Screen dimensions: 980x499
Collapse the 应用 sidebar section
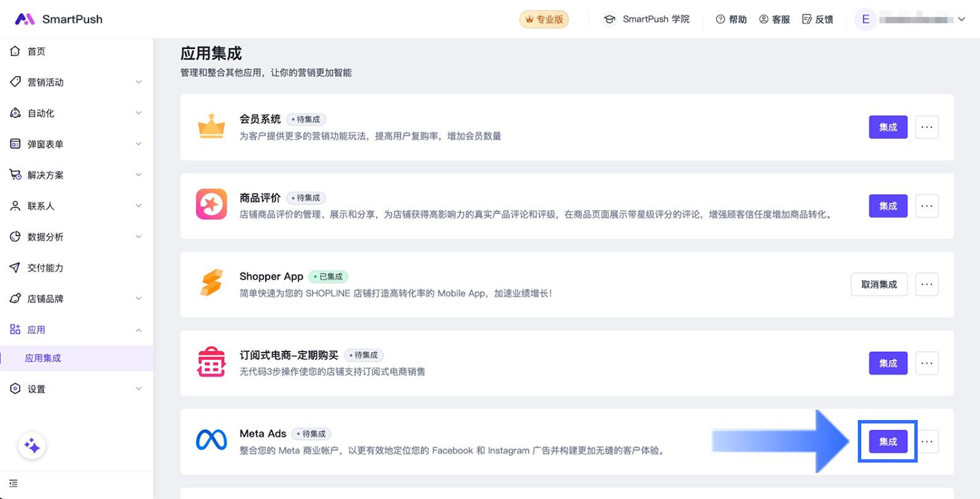77,330
